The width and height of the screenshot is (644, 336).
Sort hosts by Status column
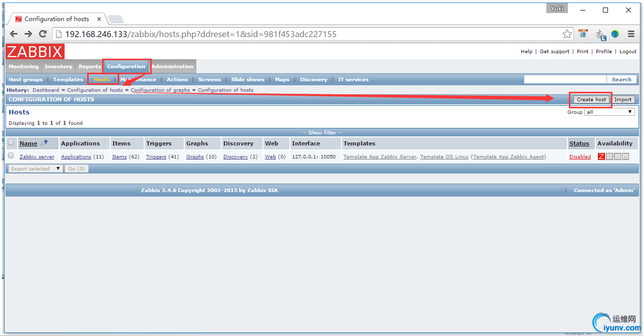(579, 143)
